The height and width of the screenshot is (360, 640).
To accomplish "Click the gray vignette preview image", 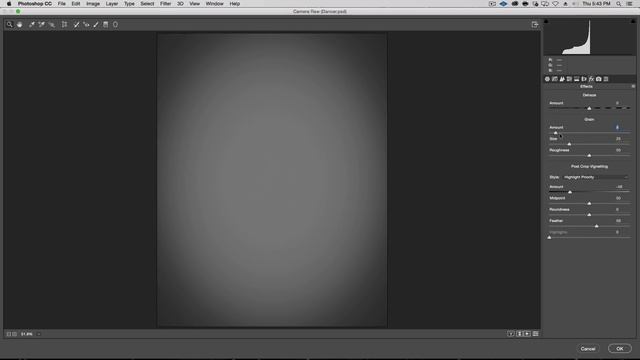I will 272,180.
